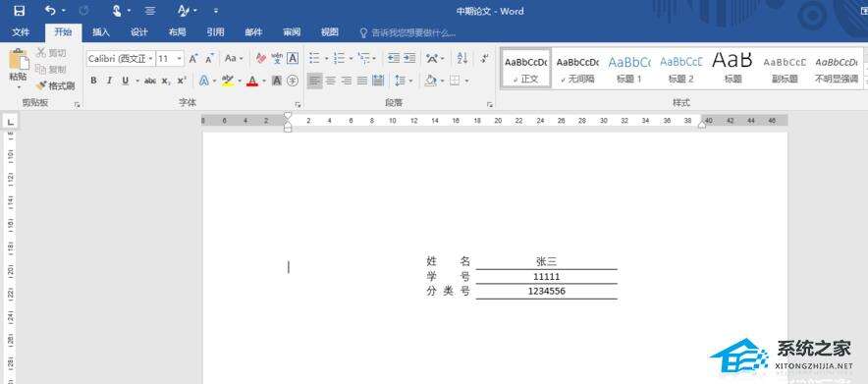Paste with the 粘贴 button

[19, 69]
